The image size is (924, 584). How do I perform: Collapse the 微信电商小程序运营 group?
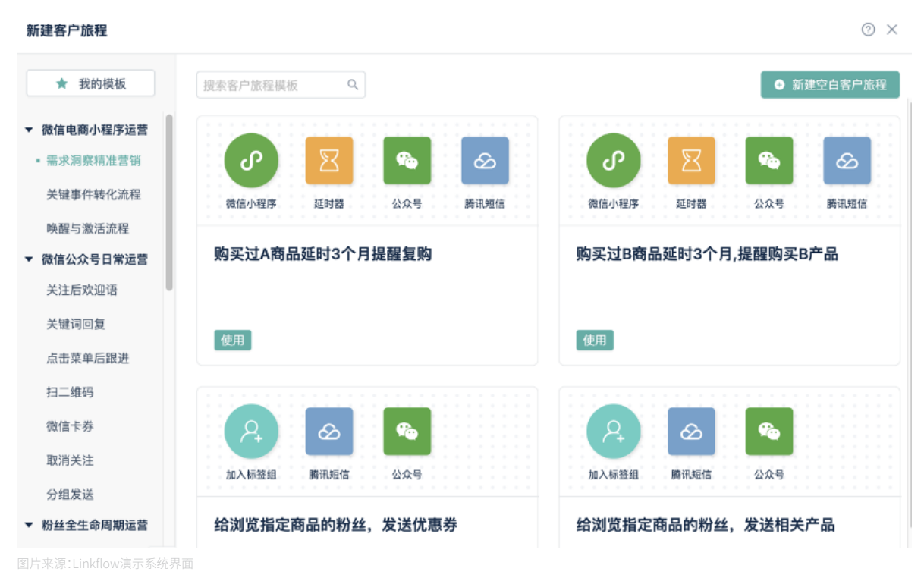click(29, 130)
